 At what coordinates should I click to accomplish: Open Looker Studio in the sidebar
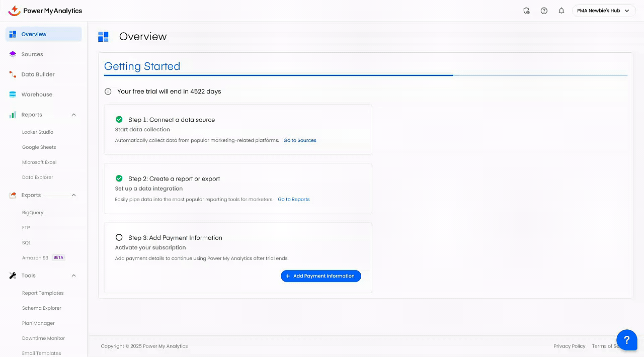[38, 132]
